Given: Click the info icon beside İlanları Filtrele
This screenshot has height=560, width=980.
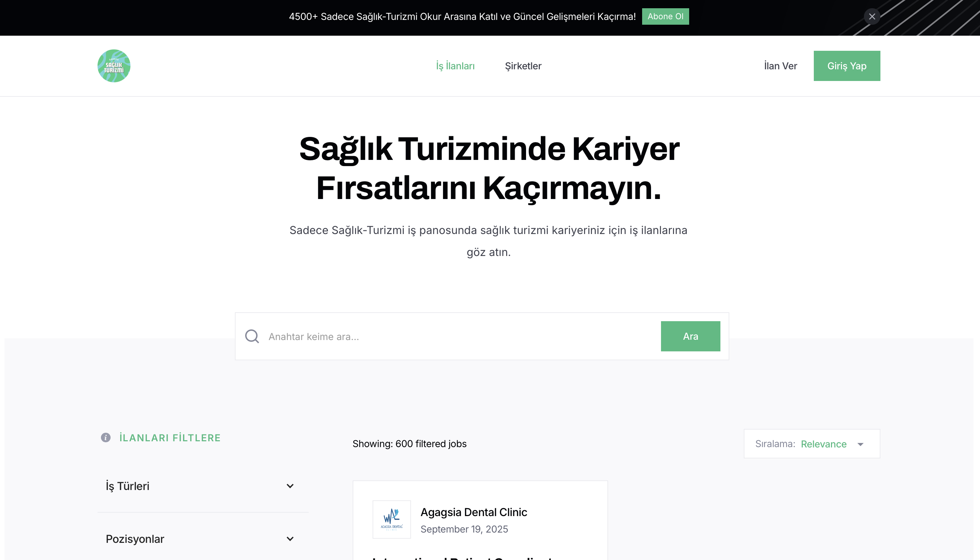Looking at the screenshot, I should coord(106,438).
